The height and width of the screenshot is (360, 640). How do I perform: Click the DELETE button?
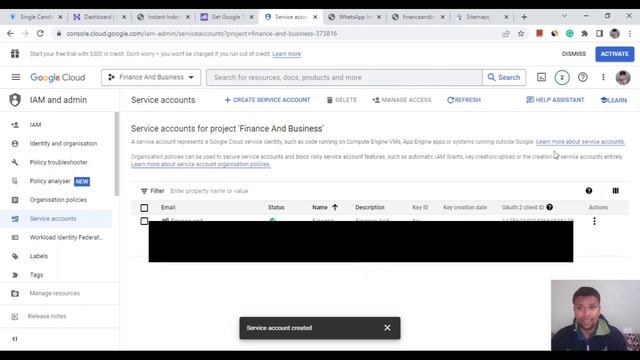(x=342, y=100)
